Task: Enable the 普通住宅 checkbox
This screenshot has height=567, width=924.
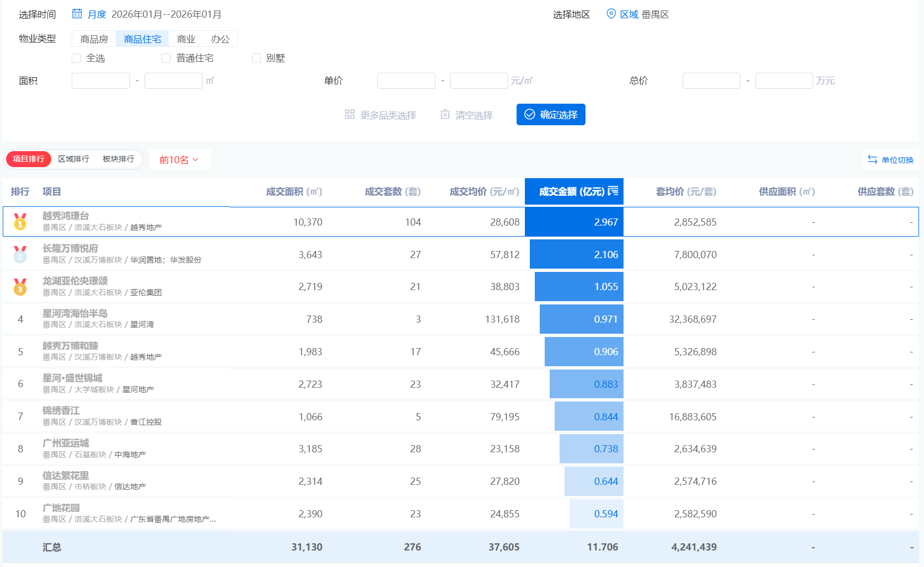Action: pyautogui.click(x=166, y=58)
